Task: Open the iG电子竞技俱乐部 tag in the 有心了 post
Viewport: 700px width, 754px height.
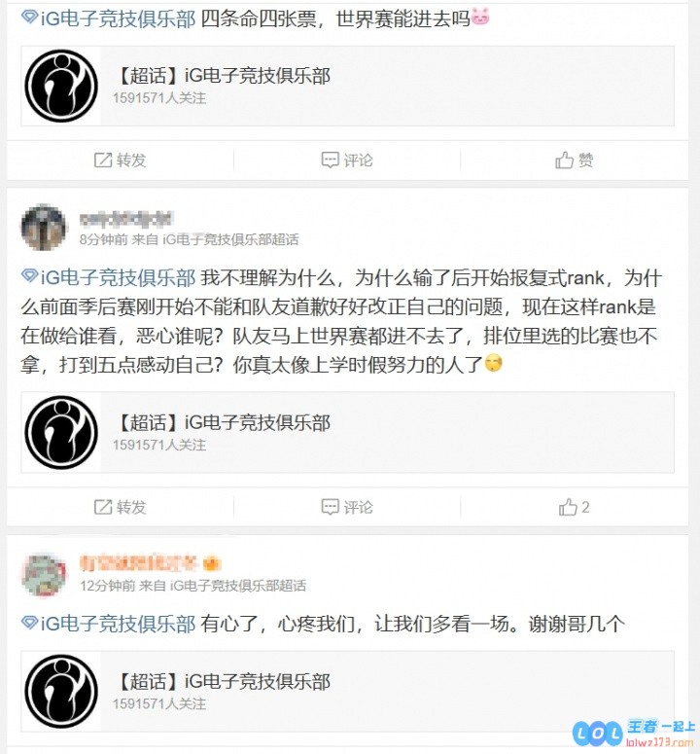Action: (x=109, y=625)
